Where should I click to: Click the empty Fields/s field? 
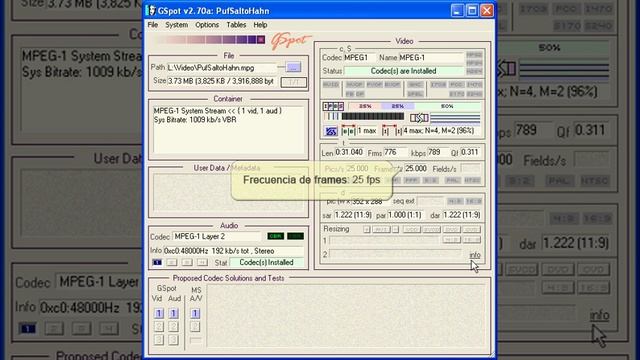pyautogui.click(x=470, y=169)
